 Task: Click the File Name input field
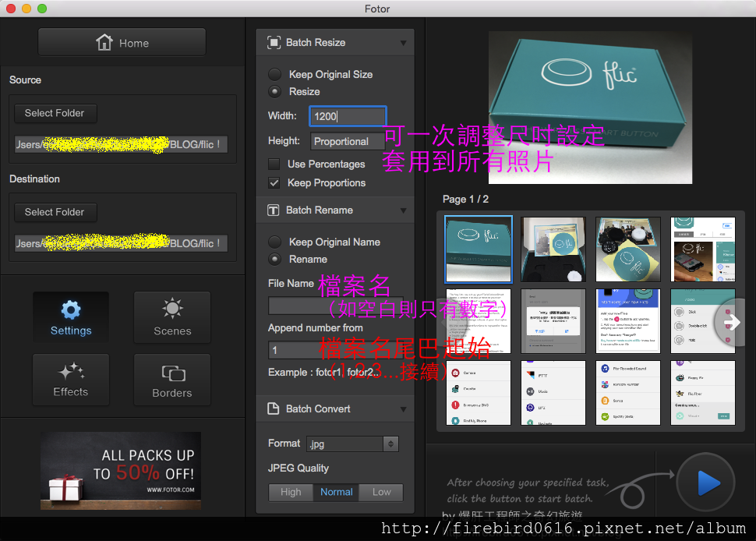(336, 306)
